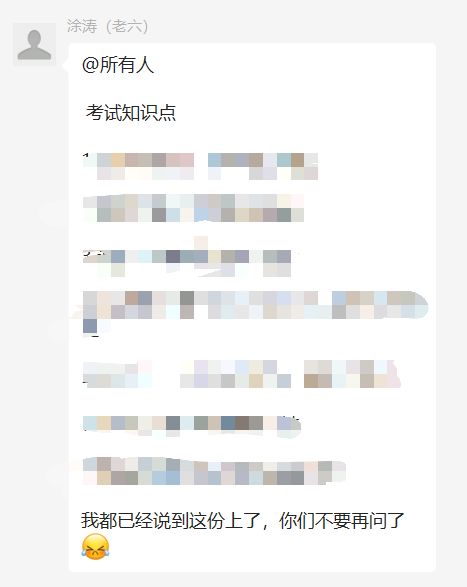This screenshot has height=587, width=467.
Task: Click the @所有人 mention
Action: tap(118, 65)
